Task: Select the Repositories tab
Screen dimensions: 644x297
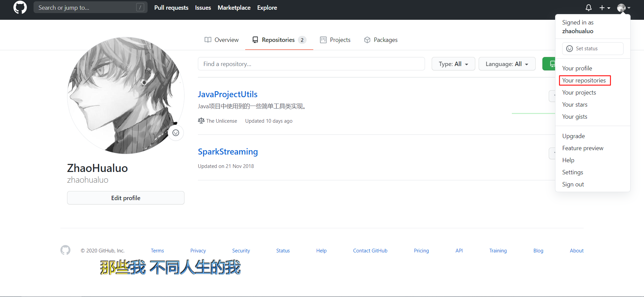Action: tap(279, 40)
